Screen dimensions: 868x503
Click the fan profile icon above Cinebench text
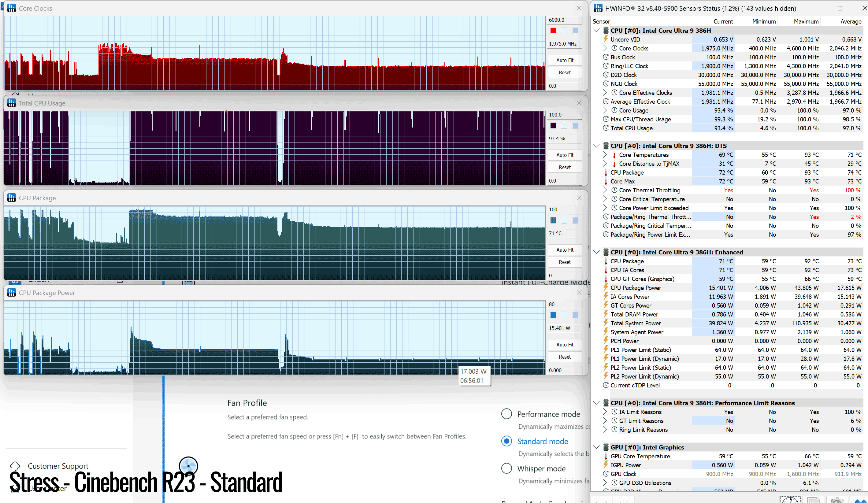(188, 466)
